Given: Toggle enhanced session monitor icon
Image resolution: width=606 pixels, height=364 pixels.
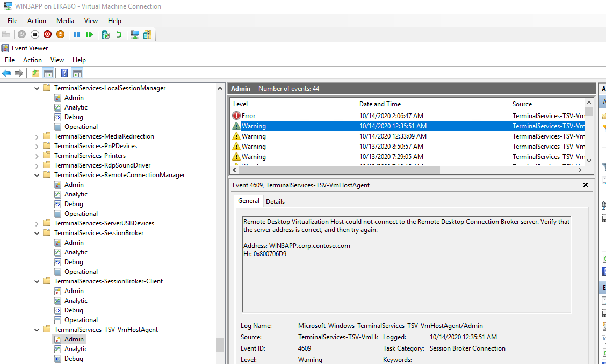Looking at the screenshot, I should [x=135, y=34].
